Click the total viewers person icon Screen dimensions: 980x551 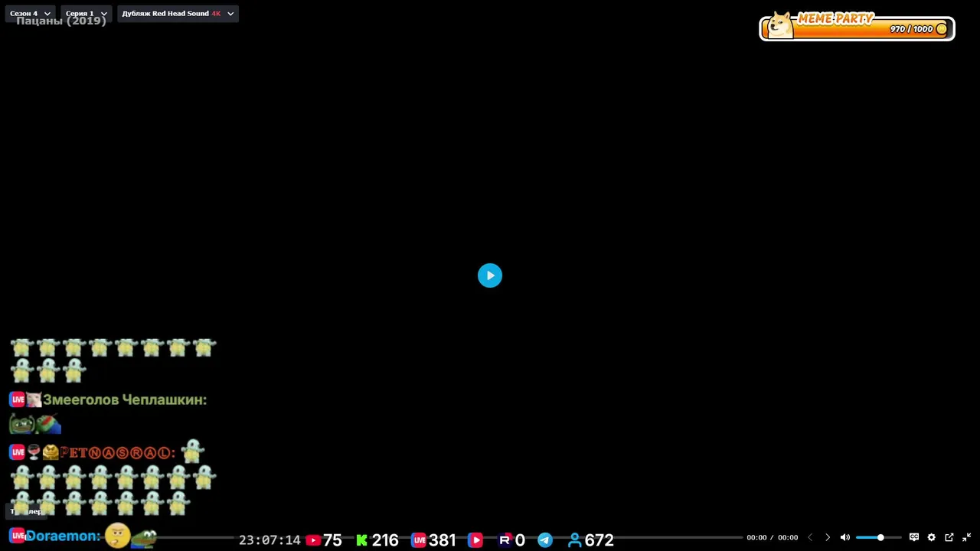(574, 540)
